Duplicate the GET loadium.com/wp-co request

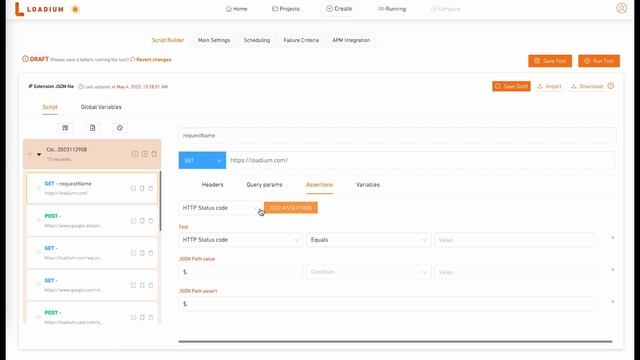pos(142,253)
